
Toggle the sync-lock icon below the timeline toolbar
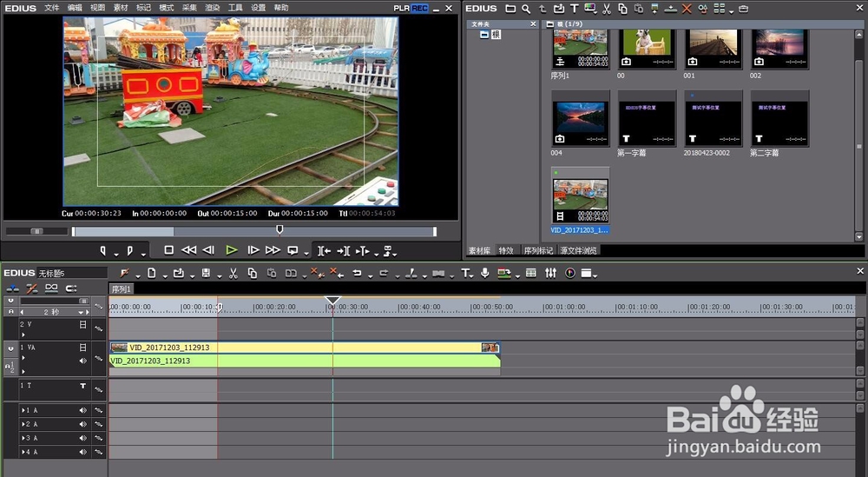pyautogui.click(x=71, y=288)
